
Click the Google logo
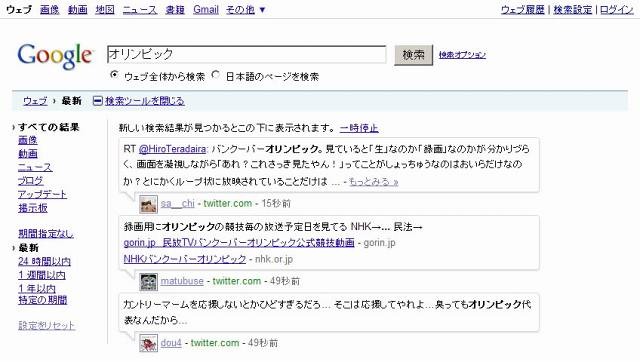55,56
